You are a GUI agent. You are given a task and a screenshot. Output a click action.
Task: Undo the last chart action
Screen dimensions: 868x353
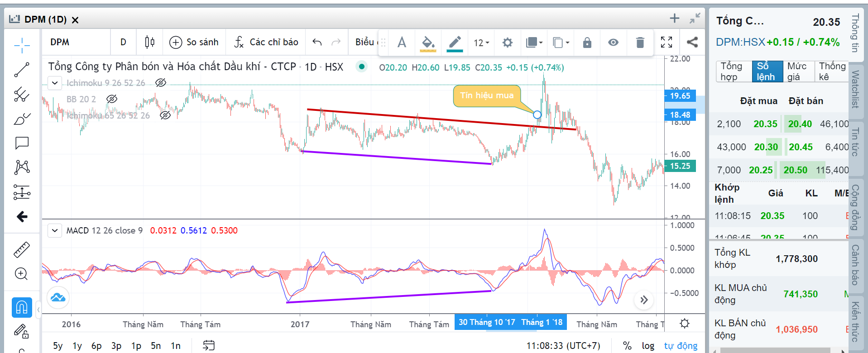click(317, 42)
